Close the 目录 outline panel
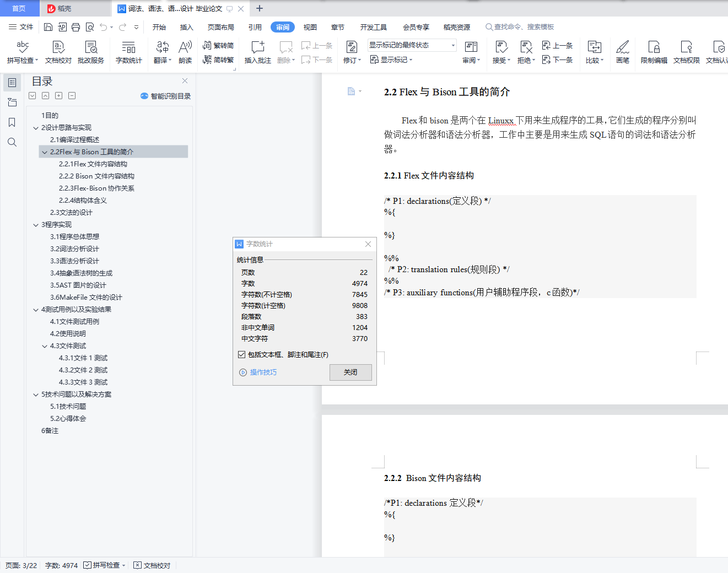This screenshot has width=728, height=573. [185, 81]
